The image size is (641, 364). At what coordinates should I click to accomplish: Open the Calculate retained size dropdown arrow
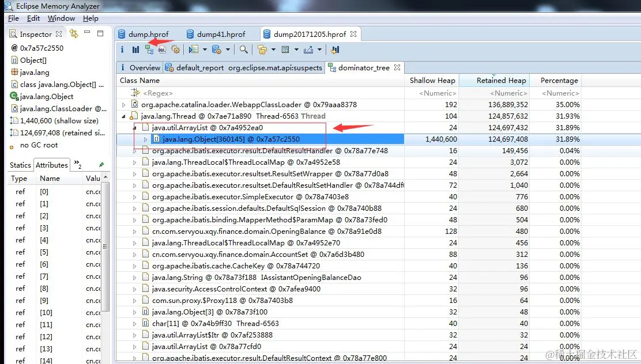tap(296, 50)
